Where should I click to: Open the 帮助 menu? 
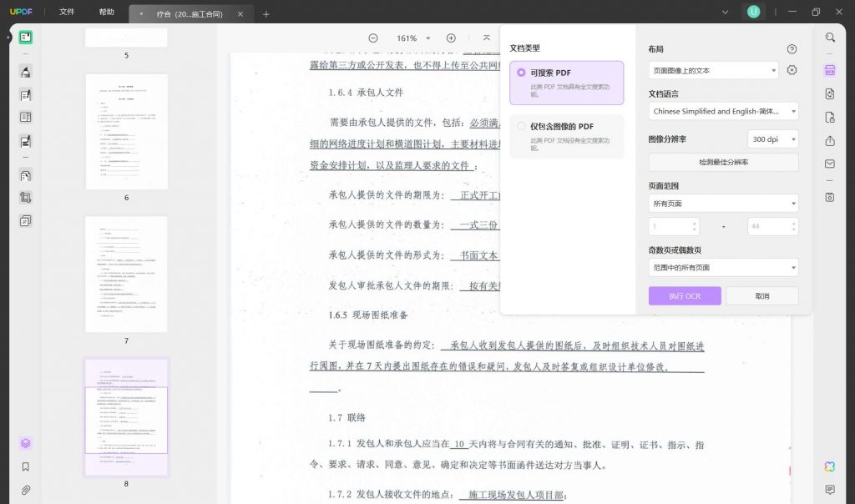pyautogui.click(x=106, y=13)
